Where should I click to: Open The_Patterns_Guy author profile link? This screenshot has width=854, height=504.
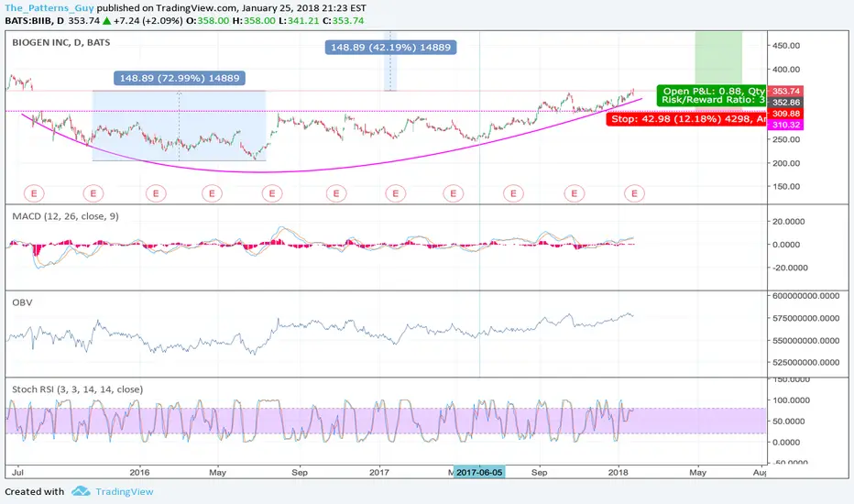[49, 8]
